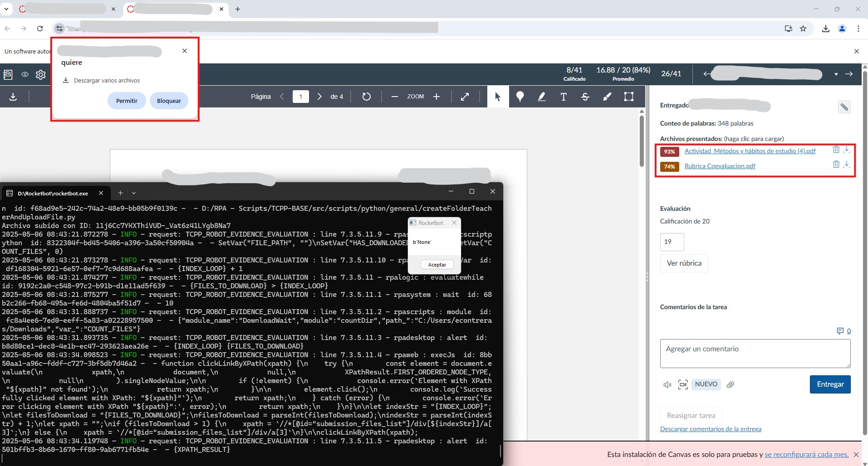Select the free text annotation tool
Viewport: 868px width, 466px height.
click(x=564, y=97)
